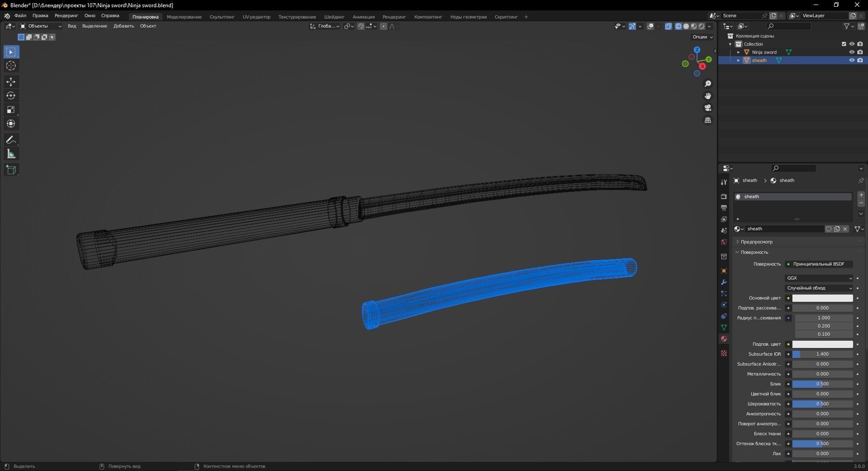Open 'Случайный обход' subsurface method dropdown

819,288
